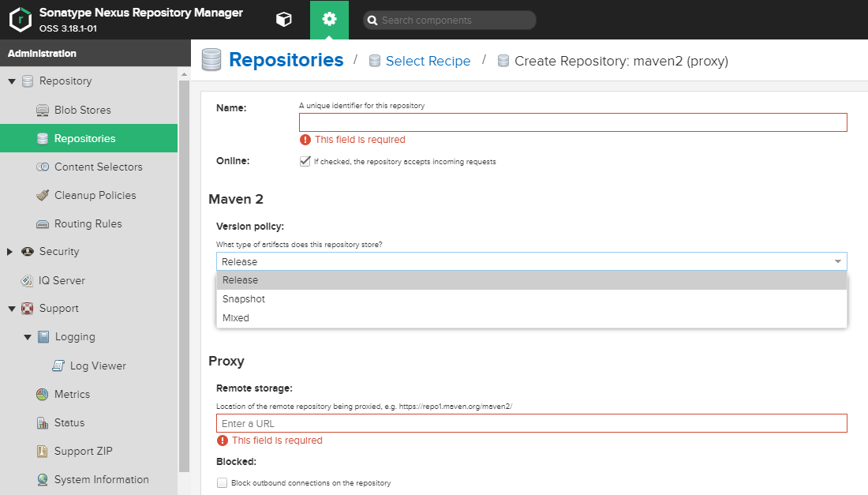The height and width of the screenshot is (495, 868).
Task: Uncheck the Online checkbox
Action: [305, 161]
